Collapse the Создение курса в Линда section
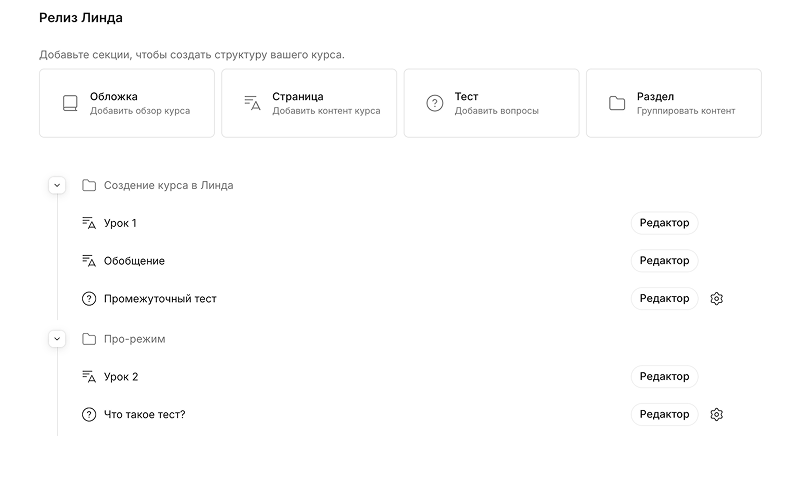This screenshot has width=800, height=502. point(57,185)
